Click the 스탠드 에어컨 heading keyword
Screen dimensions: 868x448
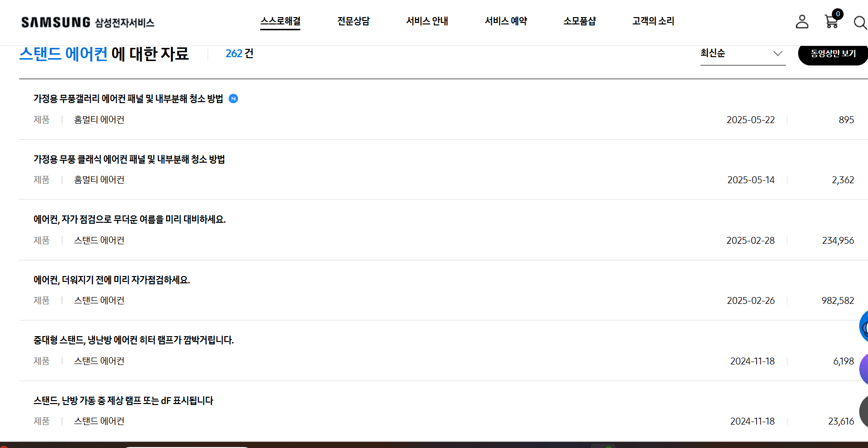tap(64, 54)
